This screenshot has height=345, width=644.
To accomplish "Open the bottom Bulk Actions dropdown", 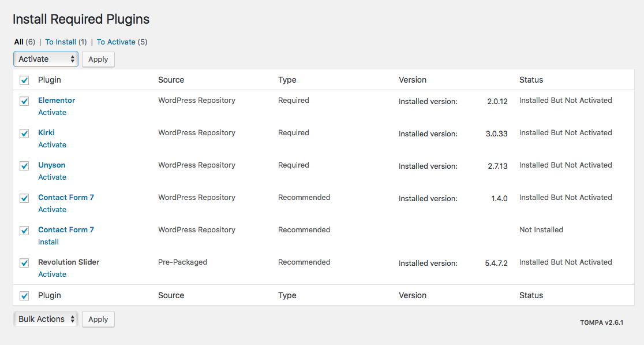I will coord(46,319).
